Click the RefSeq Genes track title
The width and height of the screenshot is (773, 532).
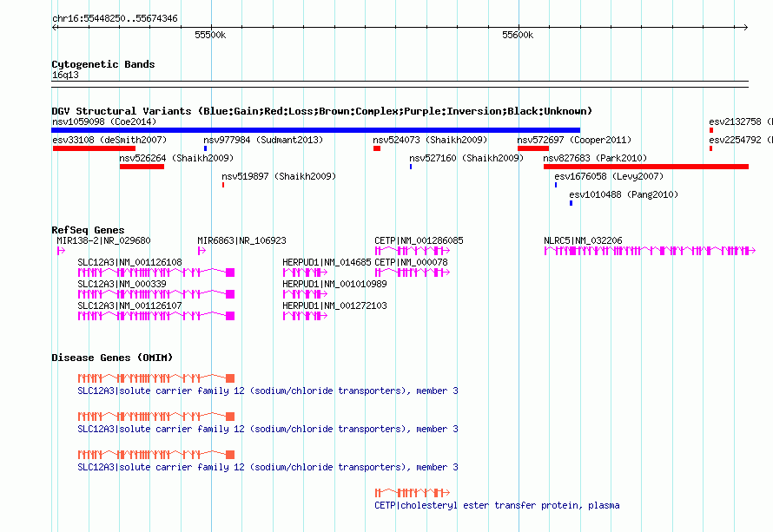pyautogui.click(x=88, y=230)
